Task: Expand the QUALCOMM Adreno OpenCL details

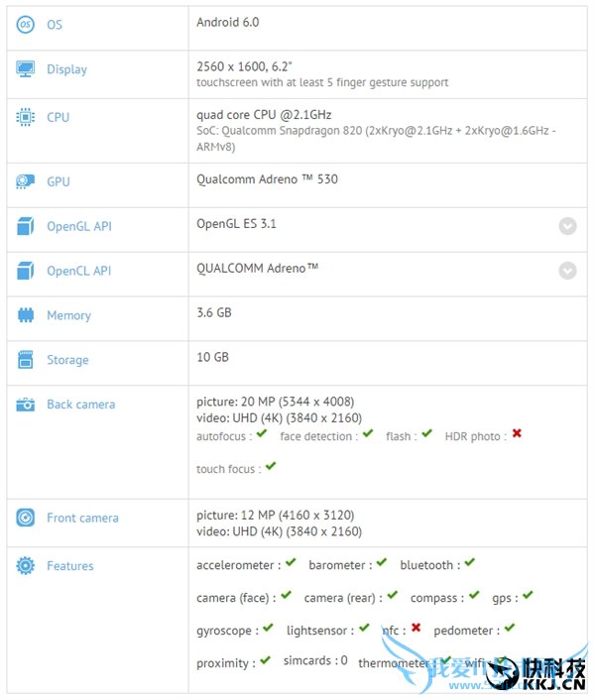Action: [567, 271]
